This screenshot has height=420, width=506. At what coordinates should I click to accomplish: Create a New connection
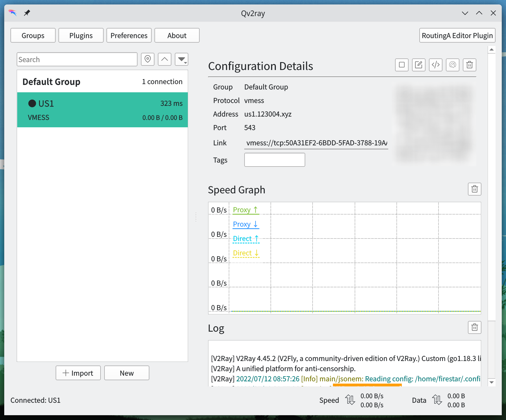(127, 373)
